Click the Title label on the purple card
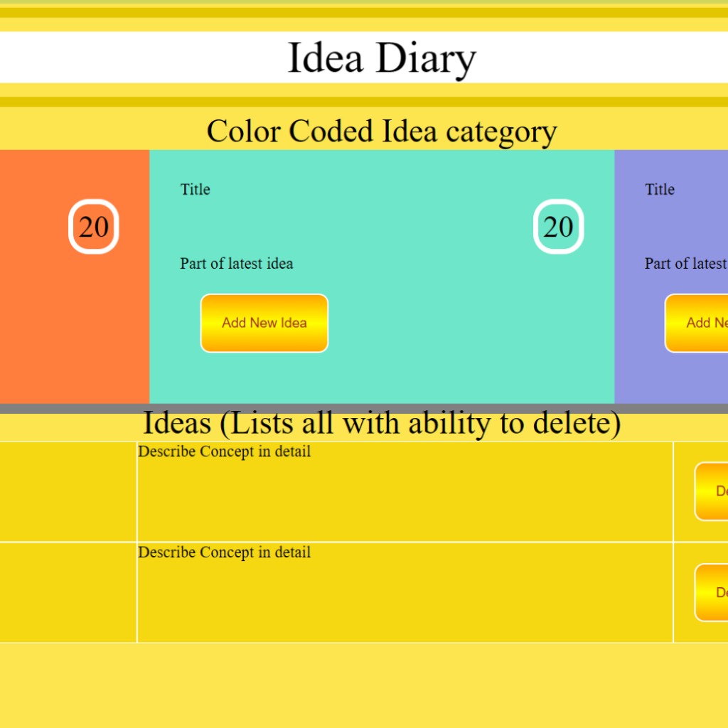Image resolution: width=728 pixels, height=728 pixels. [x=660, y=189]
